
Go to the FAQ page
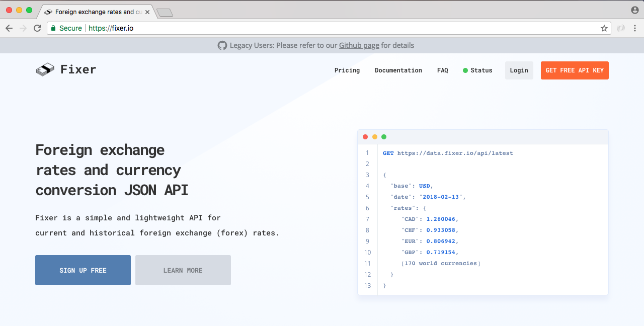point(442,70)
